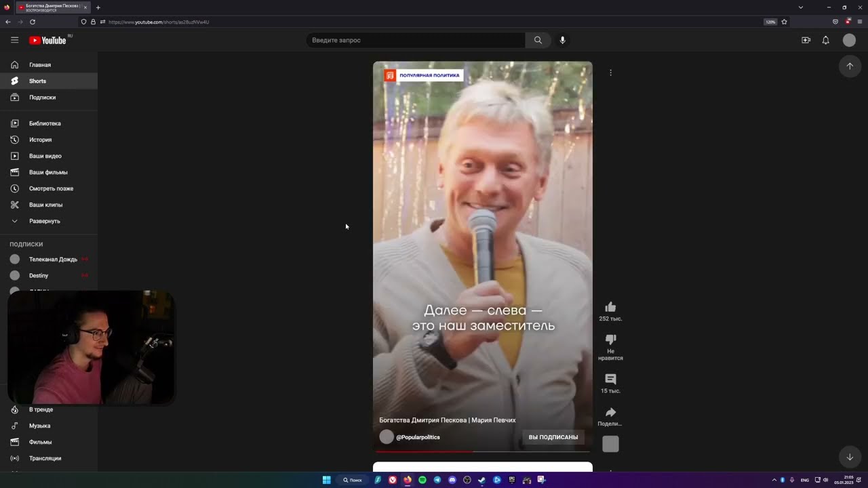This screenshot has height=488, width=868.
Task: Click browser forward arrow
Action: 20,22
